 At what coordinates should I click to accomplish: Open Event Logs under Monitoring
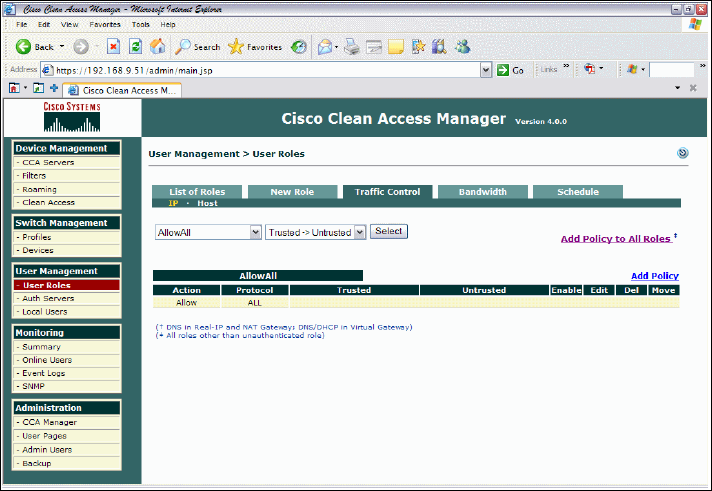(x=44, y=373)
